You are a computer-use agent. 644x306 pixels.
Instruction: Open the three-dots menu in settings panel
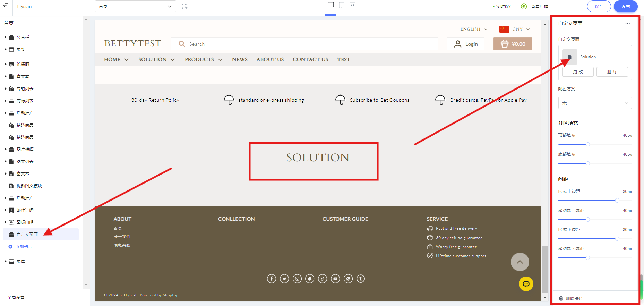click(x=627, y=23)
